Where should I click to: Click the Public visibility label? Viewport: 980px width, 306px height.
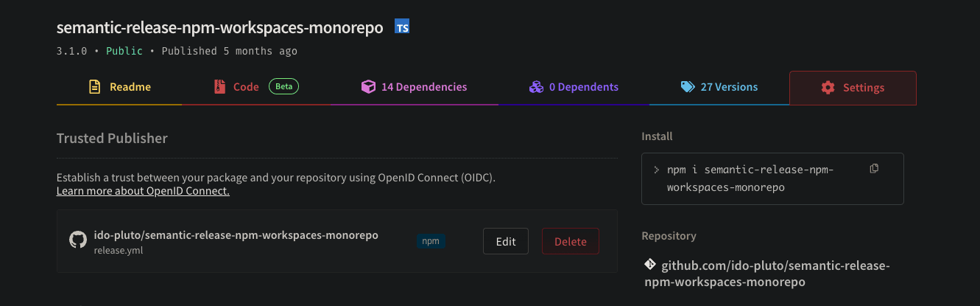124,52
